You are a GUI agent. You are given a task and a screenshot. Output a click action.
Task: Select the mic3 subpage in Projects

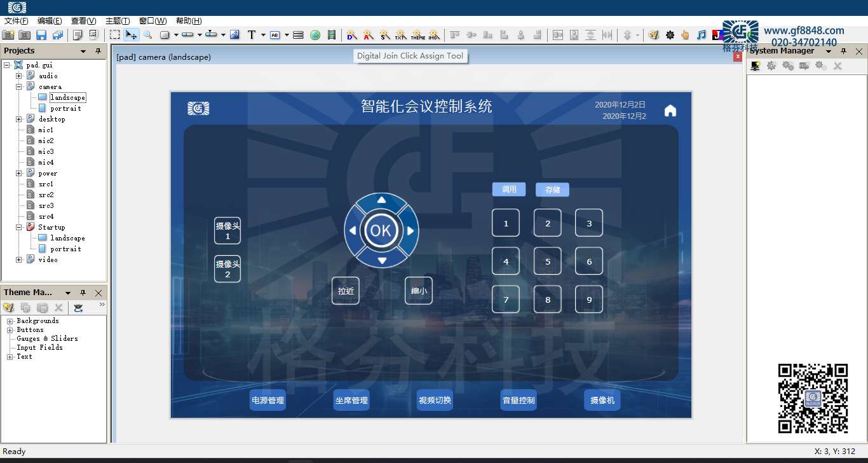pyautogui.click(x=46, y=151)
